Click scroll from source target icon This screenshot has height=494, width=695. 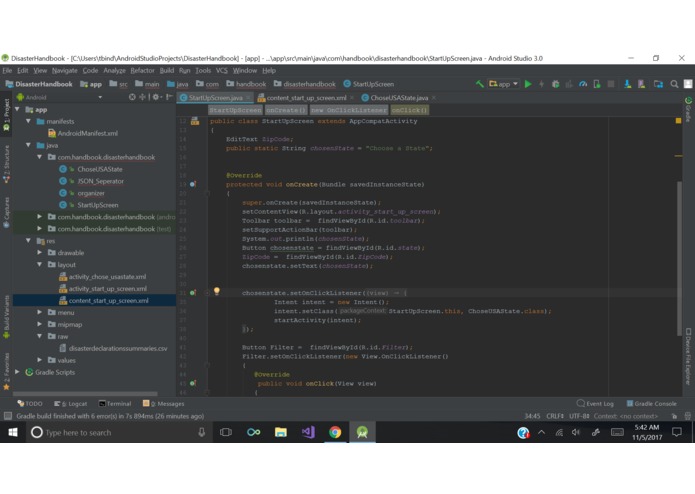pos(132,97)
